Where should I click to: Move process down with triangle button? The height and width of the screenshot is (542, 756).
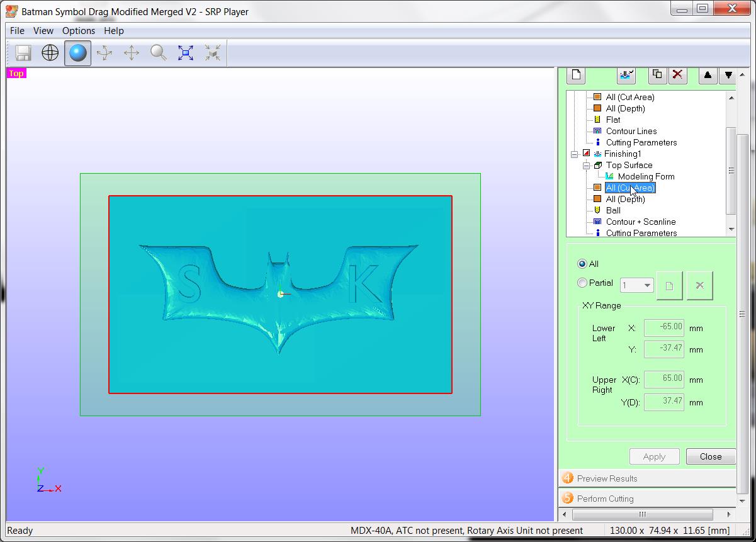click(x=728, y=75)
